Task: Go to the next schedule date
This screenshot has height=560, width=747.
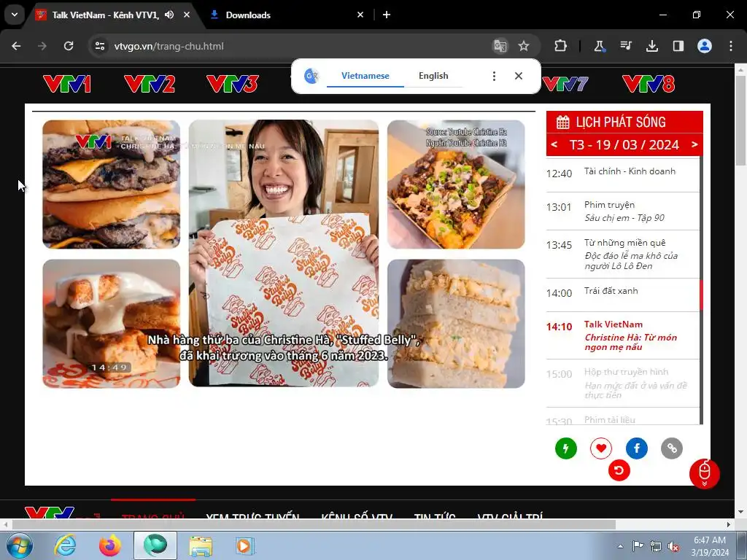Action: (694, 144)
